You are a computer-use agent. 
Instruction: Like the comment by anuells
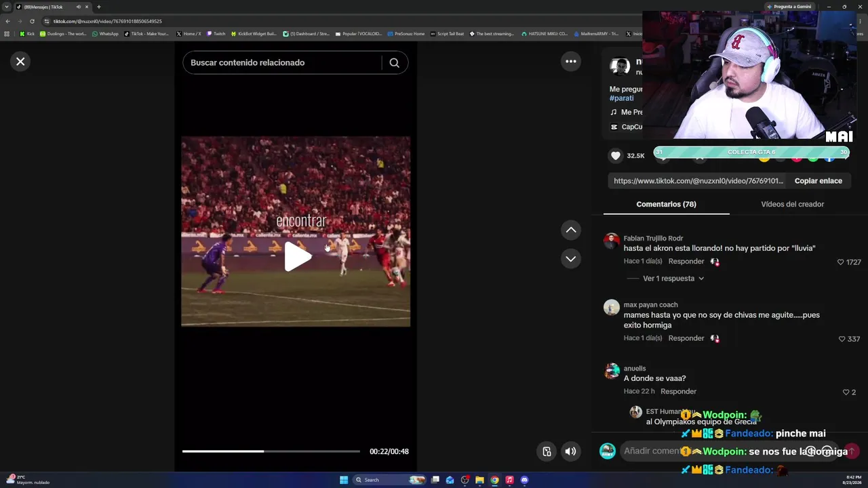coord(846,392)
